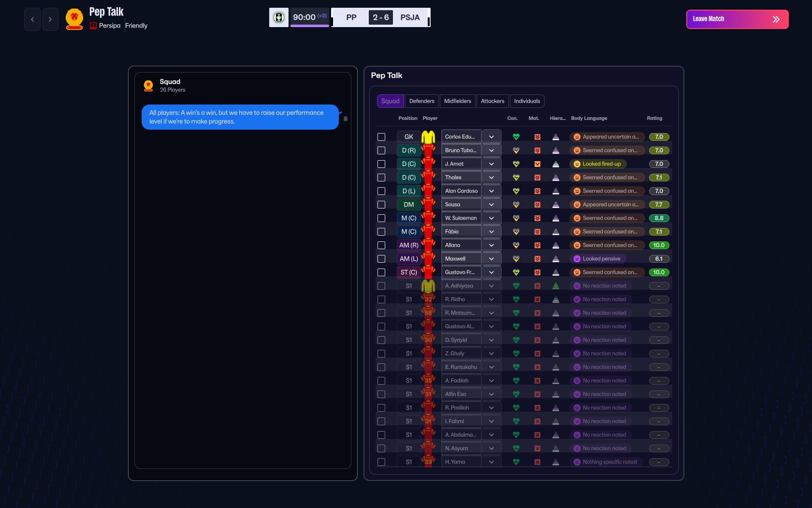Click the goalkeeper yellow shirt icon
The height and width of the screenshot is (508, 812).
tap(428, 136)
